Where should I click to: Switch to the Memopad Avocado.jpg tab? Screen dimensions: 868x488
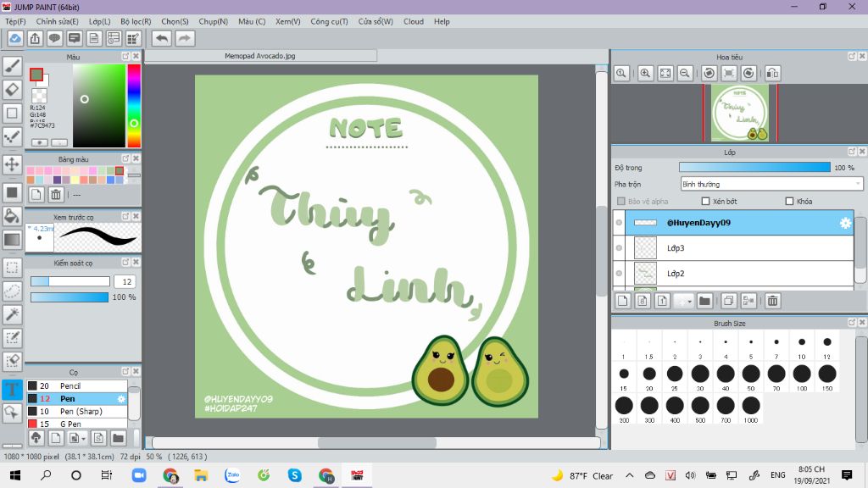(x=260, y=56)
